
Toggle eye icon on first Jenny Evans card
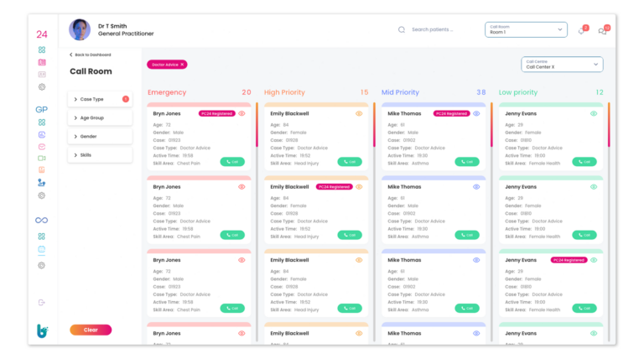click(x=594, y=113)
